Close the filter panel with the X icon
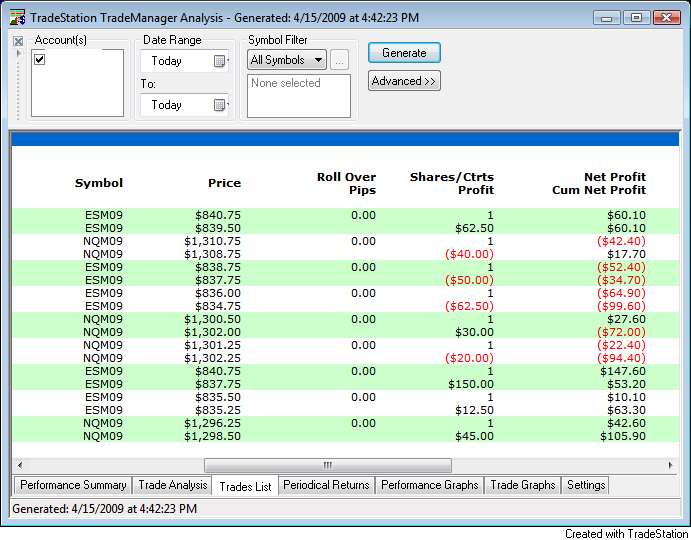 point(18,41)
